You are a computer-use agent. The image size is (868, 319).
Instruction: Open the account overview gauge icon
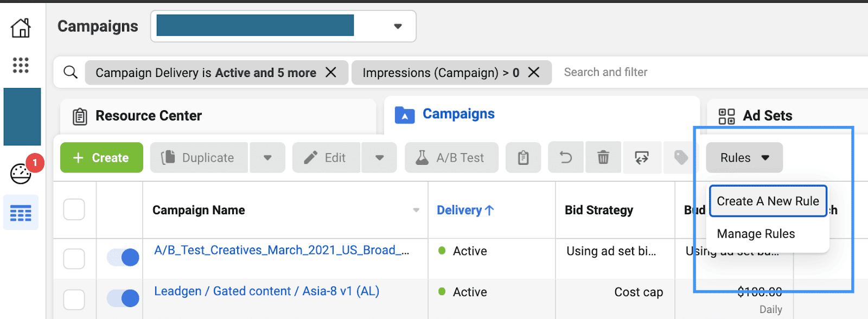(x=21, y=174)
